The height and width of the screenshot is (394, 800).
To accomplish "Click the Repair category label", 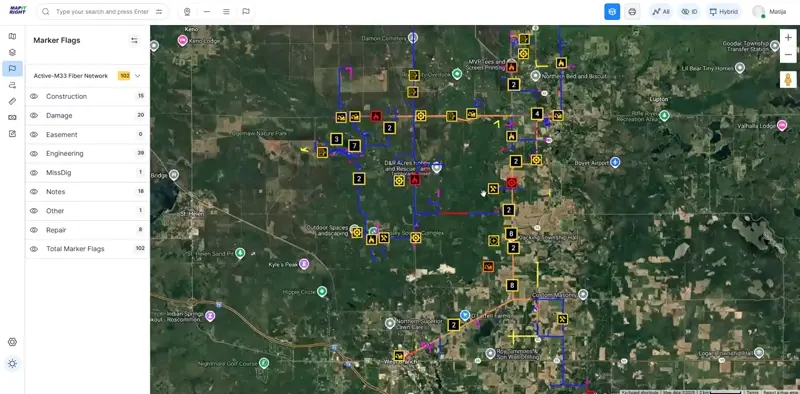I will click(x=56, y=230).
